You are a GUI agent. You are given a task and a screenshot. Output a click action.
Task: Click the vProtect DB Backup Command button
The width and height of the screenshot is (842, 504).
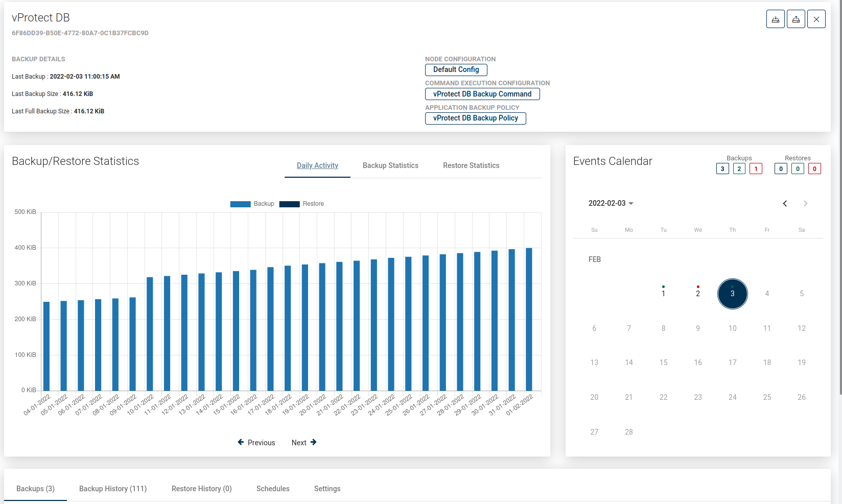(x=482, y=94)
